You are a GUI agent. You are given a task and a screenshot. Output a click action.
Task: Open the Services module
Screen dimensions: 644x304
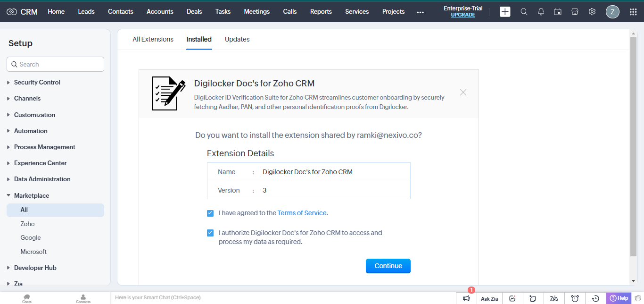(357, 12)
